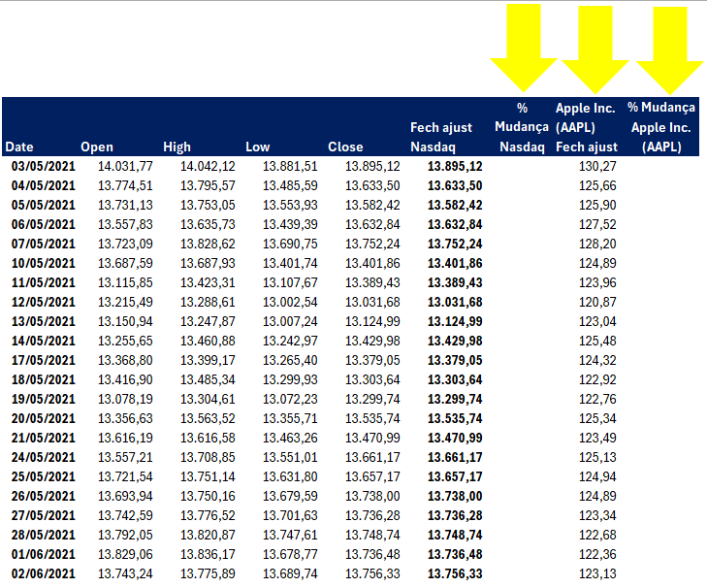The width and height of the screenshot is (707, 588).
Task: Select High value 13.563,52
Action: 208,418
